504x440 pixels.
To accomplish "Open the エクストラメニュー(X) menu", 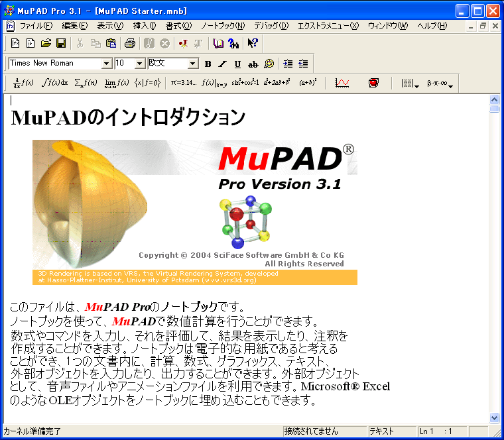I will click(328, 26).
